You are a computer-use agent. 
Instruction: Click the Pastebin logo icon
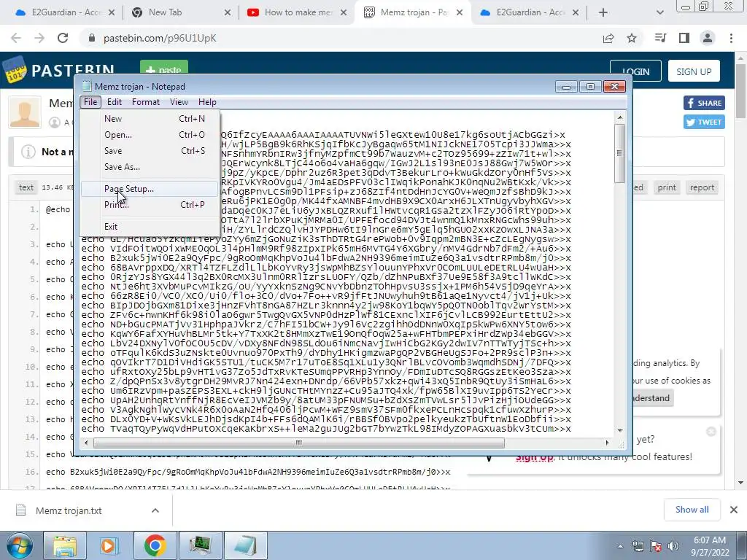[15, 70]
